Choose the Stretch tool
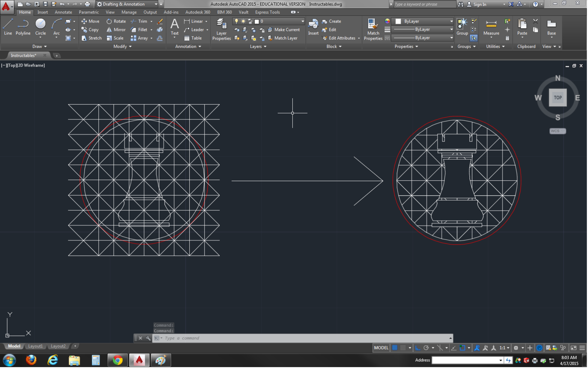 point(92,38)
